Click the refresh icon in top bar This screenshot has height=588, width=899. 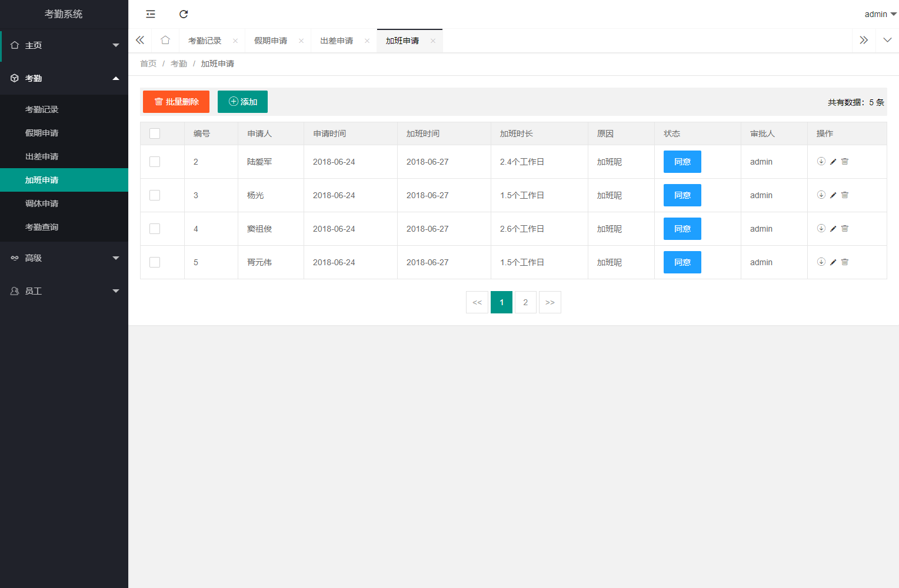tap(184, 14)
